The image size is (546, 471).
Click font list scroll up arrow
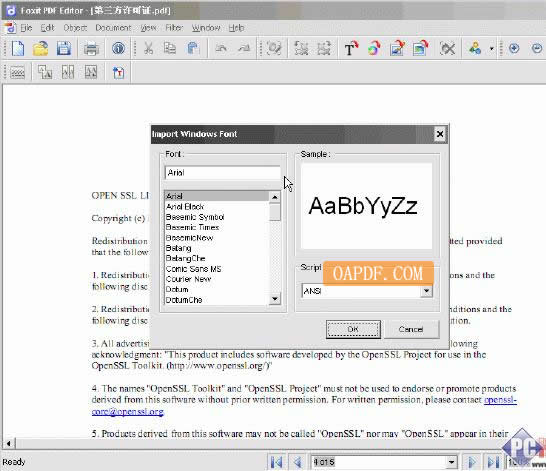pyautogui.click(x=275, y=197)
